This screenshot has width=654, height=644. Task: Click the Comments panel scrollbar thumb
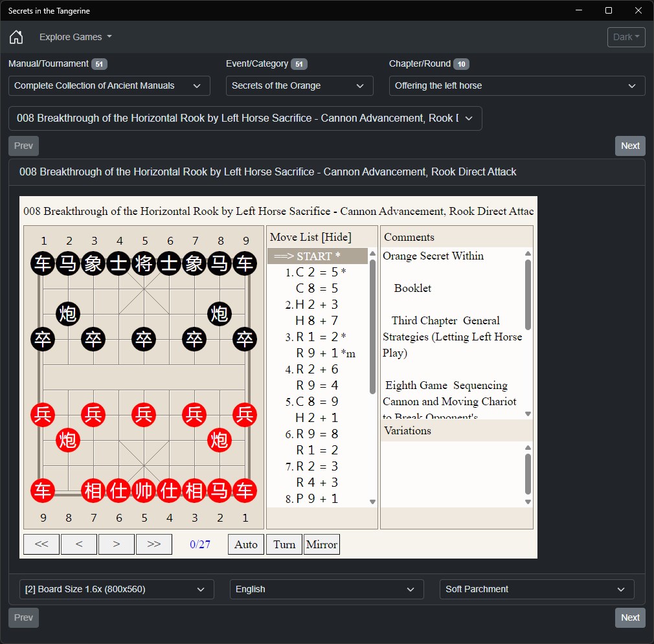(x=528, y=294)
